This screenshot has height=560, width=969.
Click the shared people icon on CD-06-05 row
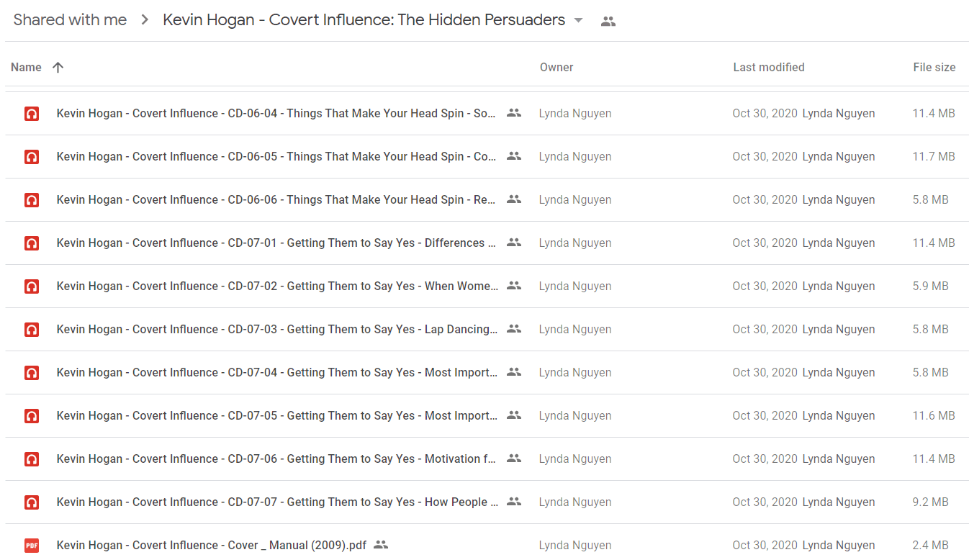coord(513,156)
